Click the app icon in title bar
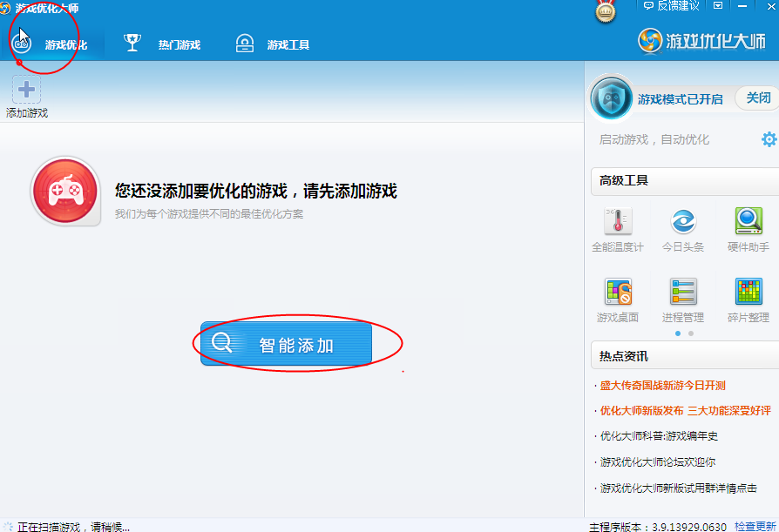The width and height of the screenshot is (779, 532). pos(5,8)
